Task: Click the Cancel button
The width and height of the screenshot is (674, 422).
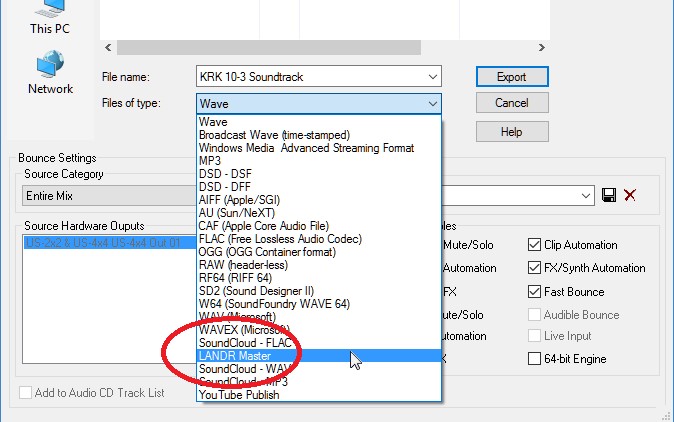Action: 512,103
